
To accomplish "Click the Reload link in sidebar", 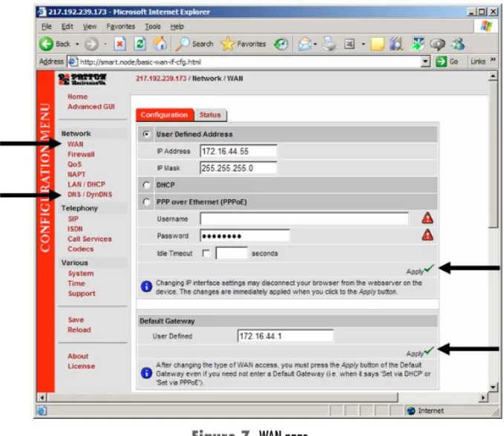I will click(79, 330).
